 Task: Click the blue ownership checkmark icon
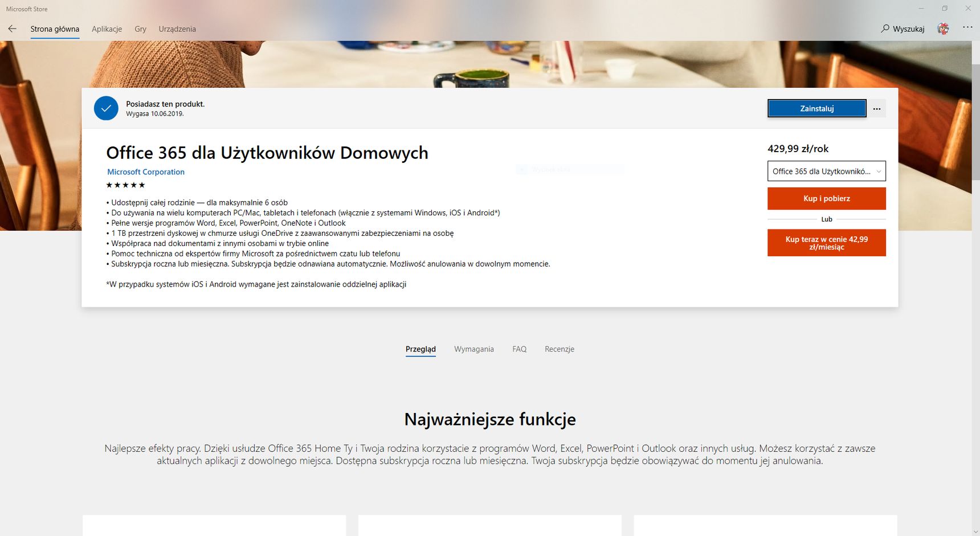[x=106, y=108]
